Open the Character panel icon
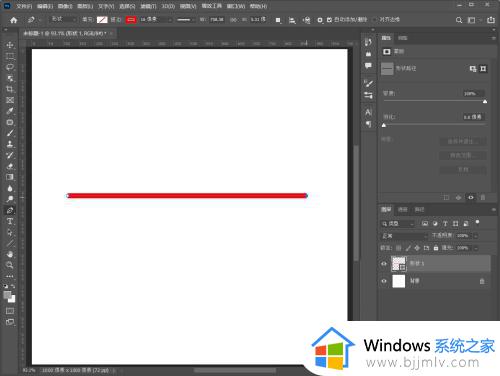Viewport: 500px width, 376px height. [368, 112]
